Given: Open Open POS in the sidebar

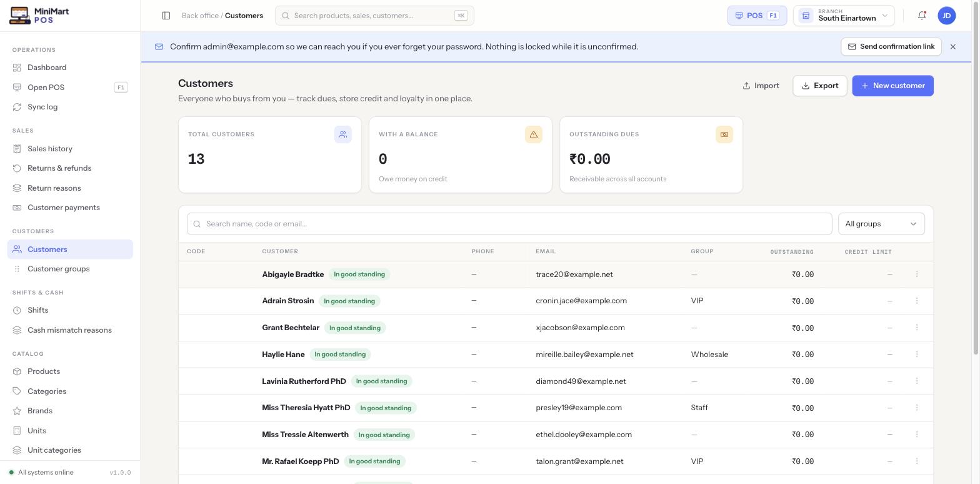Looking at the screenshot, I should [x=70, y=88].
